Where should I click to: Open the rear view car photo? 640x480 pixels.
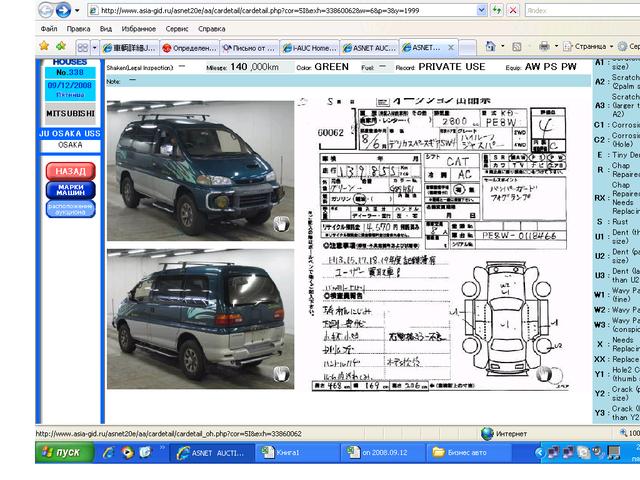(x=200, y=319)
